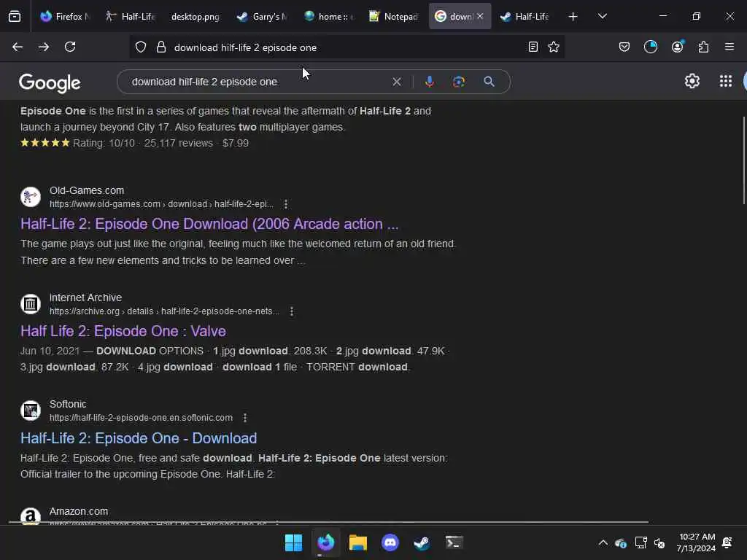Switch to the last Half-Life Steam tab
This screenshot has width=747, height=560.
525,17
